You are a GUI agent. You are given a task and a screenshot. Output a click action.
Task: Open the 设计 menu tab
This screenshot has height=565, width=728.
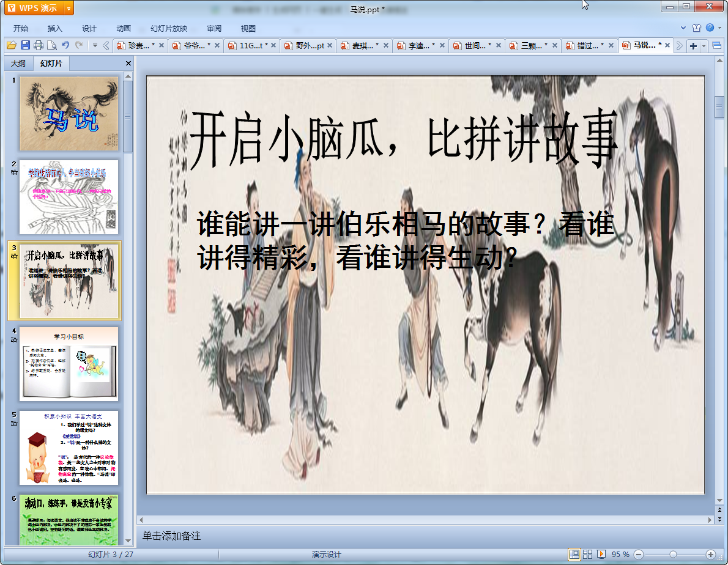pyautogui.click(x=89, y=28)
